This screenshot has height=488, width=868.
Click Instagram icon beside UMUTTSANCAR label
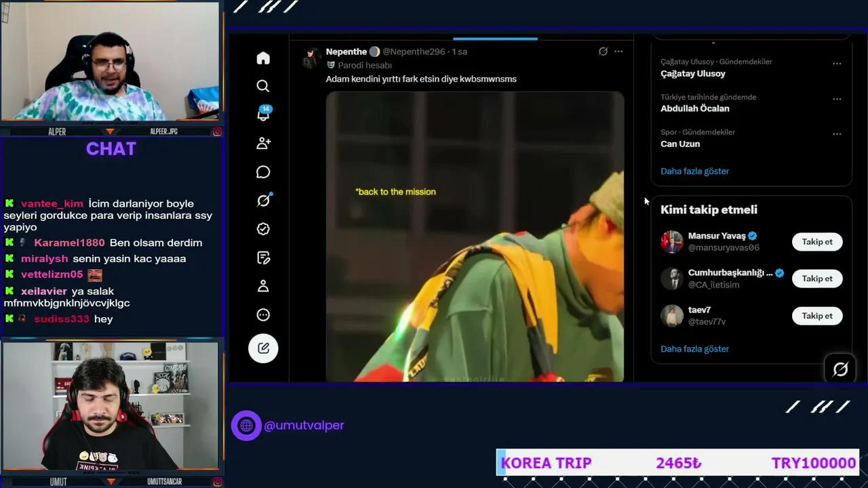(x=217, y=481)
